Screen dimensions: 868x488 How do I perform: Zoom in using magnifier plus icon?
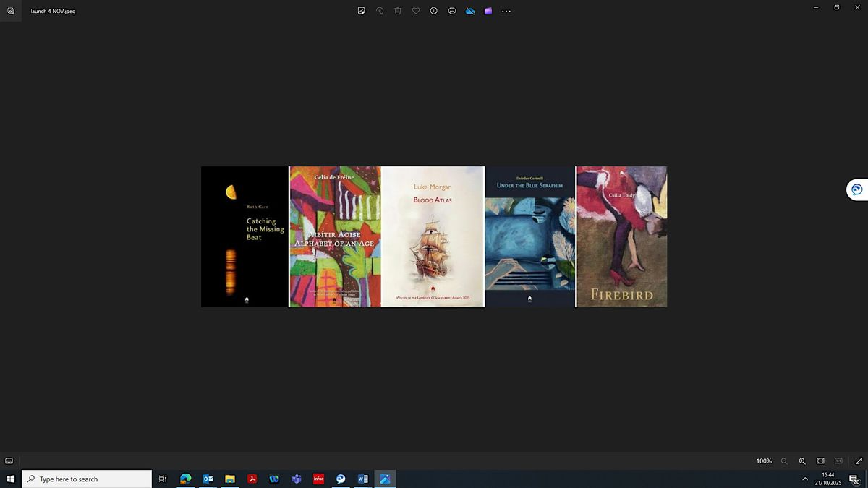[x=802, y=461]
